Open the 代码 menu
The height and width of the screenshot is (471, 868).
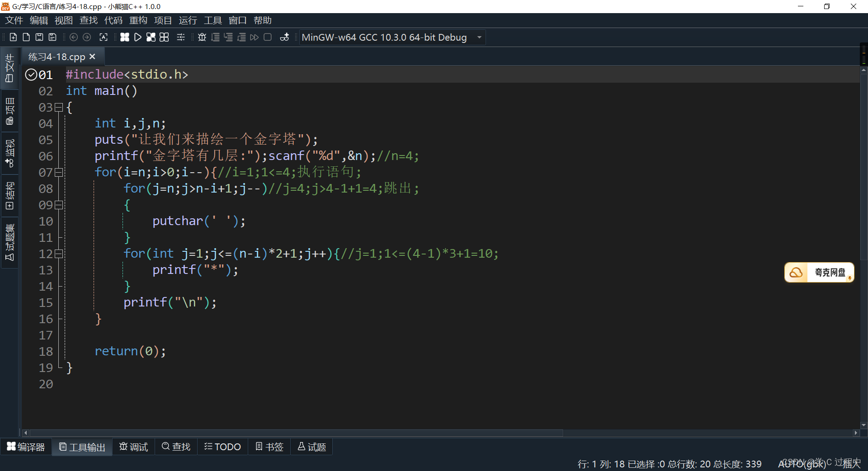(x=113, y=20)
